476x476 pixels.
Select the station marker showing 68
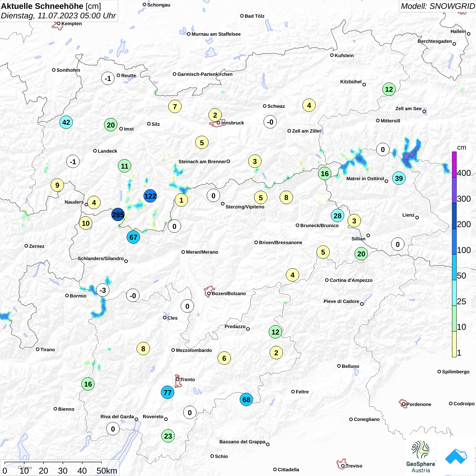pyautogui.click(x=246, y=400)
